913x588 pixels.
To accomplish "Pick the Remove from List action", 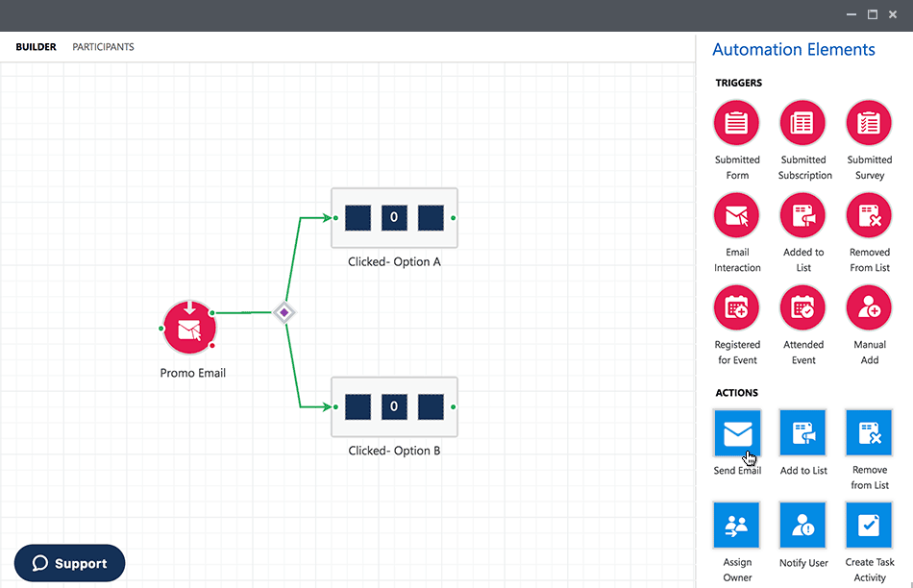I will point(869,433).
